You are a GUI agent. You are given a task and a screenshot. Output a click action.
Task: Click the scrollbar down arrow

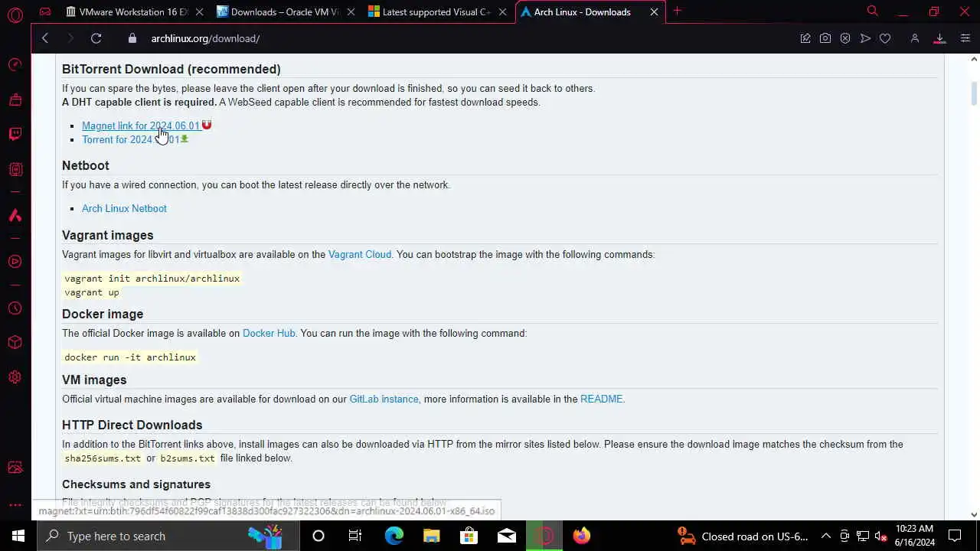click(x=975, y=514)
